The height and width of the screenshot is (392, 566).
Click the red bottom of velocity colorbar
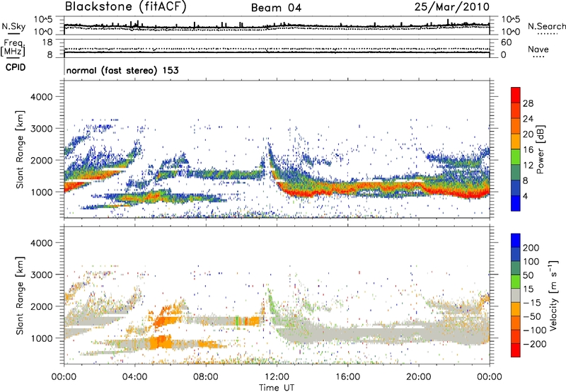(516, 350)
